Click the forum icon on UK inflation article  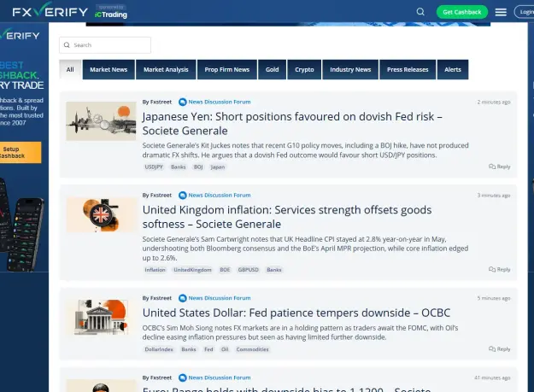click(183, 195)
